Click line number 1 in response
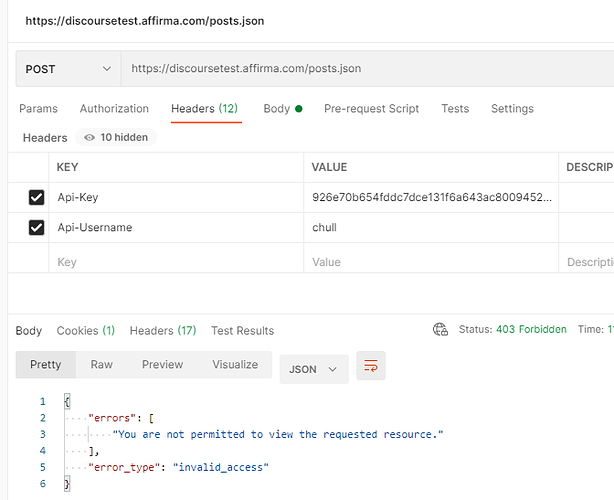The image size is (614, 500). tap(43, 402)
